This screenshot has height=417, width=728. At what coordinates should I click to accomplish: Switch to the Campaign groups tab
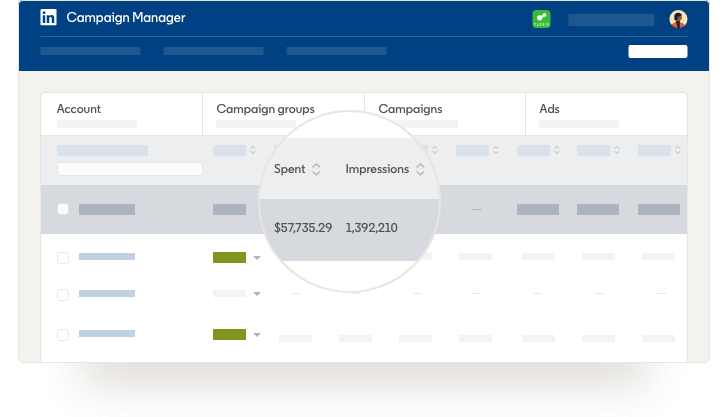pyautogui.click(x=283, y=114)
